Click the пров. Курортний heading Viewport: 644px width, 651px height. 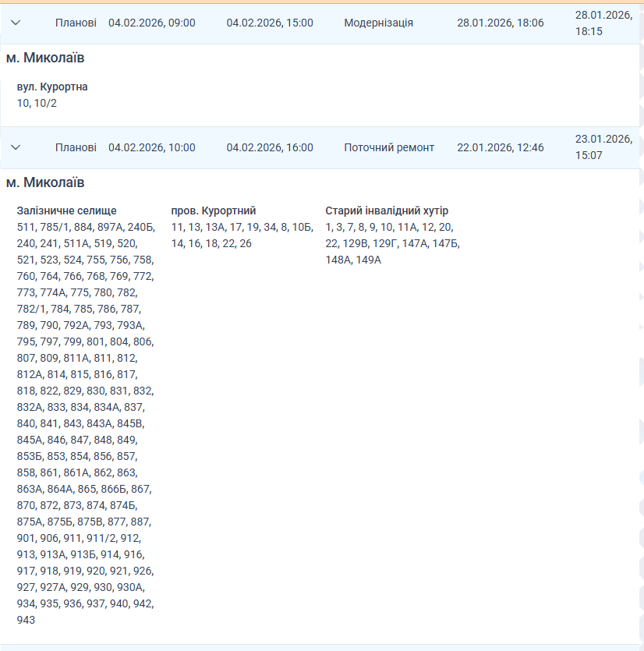coord(214,211)
